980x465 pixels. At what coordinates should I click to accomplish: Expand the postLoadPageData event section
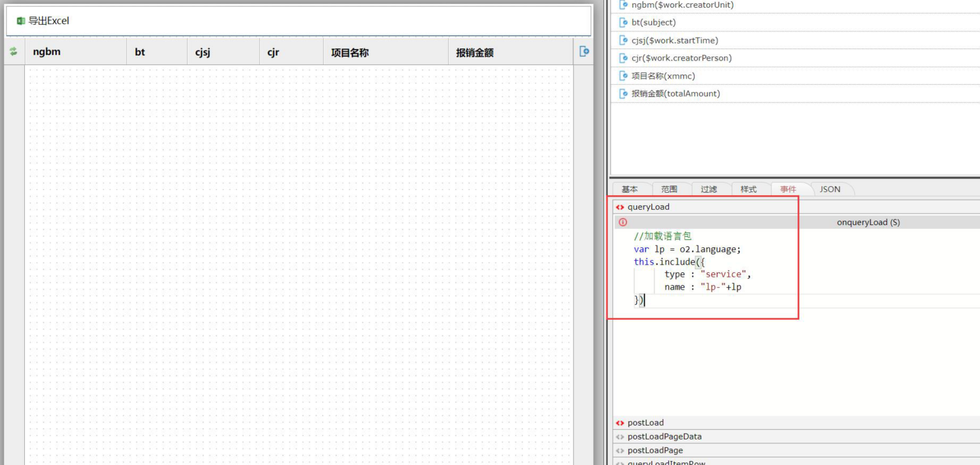(x=797, y=437)
